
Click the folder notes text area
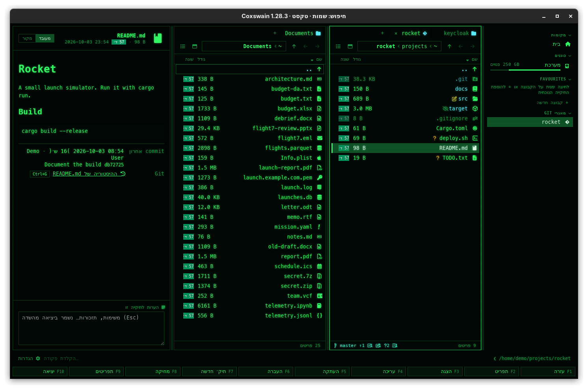[x=91, y=328]
